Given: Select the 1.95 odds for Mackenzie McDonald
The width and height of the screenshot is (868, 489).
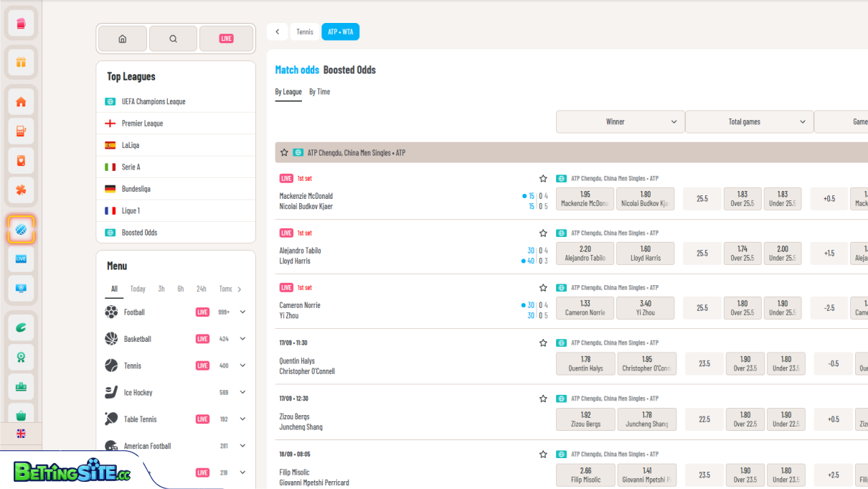Looking at the screenshot, I should coord(585,198).
